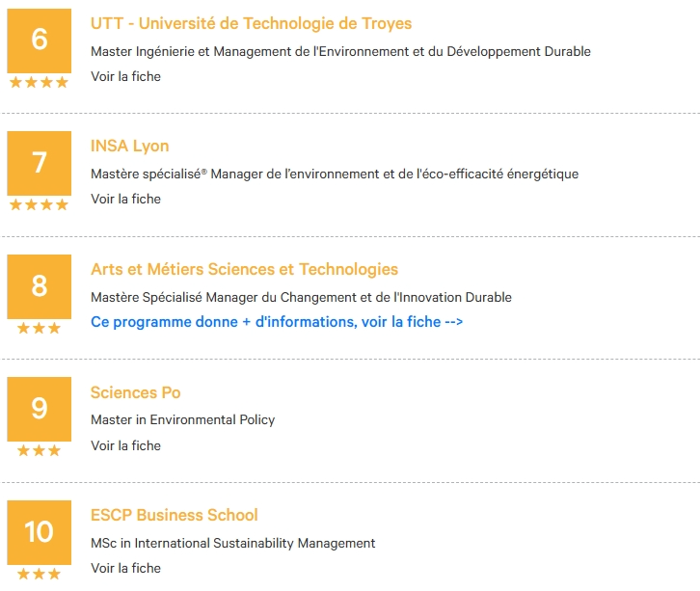Open the ESCP Business School link

point(175,515)
